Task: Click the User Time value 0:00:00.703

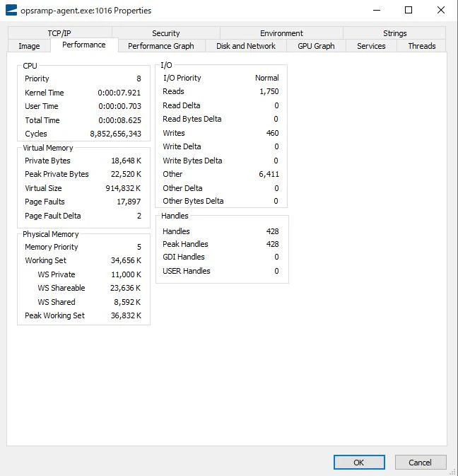Action: tap(120, 106)
